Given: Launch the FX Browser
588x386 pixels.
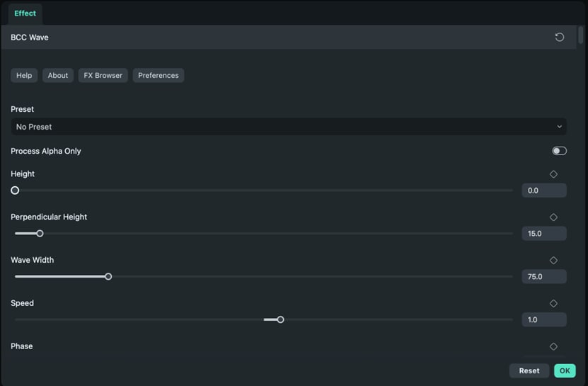Looking at the screenshot, I should point(103,75).
